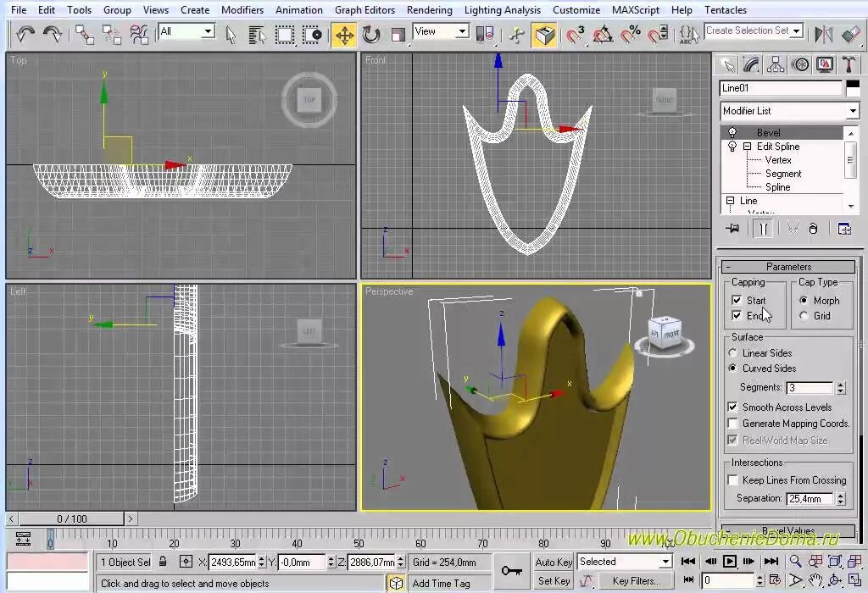
Task: Uncheck the Start capping checkbox
Action: 737,300
